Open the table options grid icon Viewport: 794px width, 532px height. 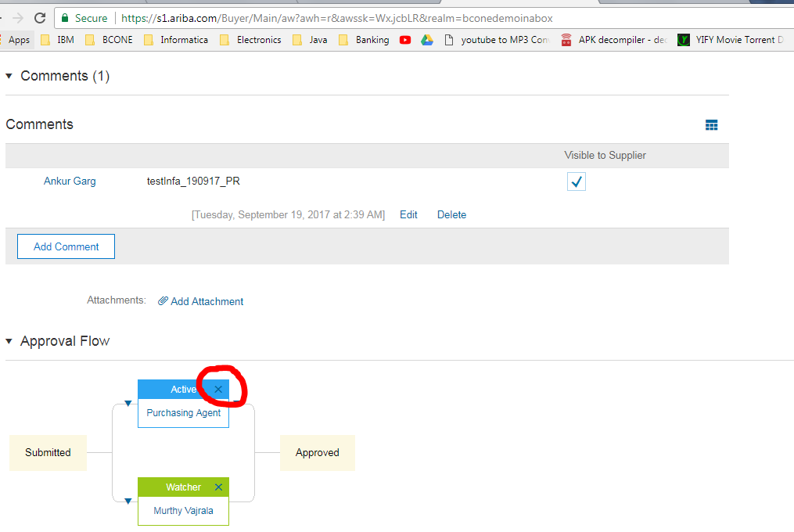711,125
